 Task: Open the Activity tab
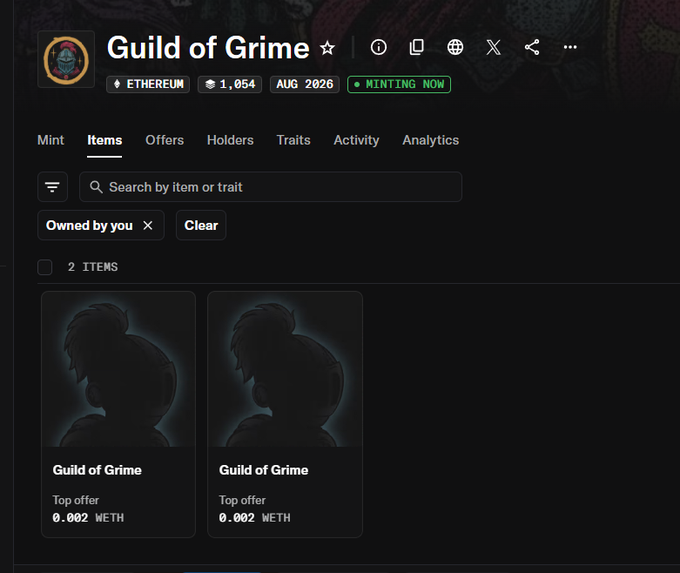[356, 140]
